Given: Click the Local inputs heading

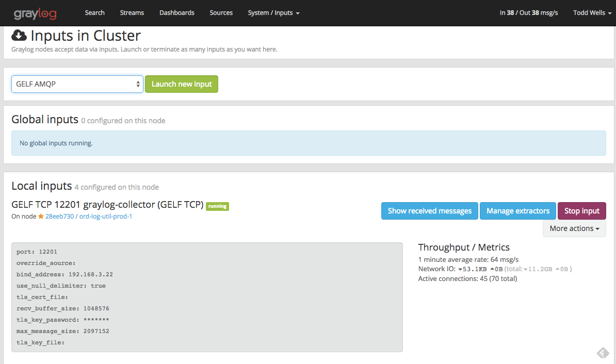Looking at the screenshot, I should click(x=42, y=186).
